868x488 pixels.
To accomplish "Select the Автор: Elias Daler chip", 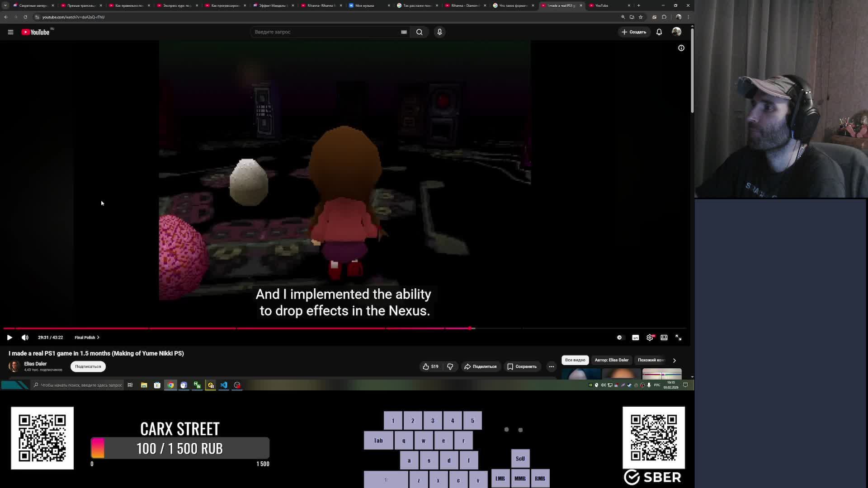I will (611, 360).
